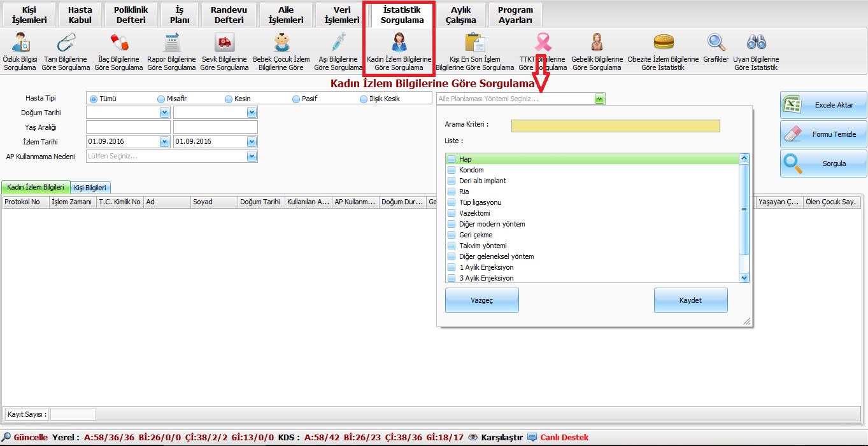Open Tanı Bilgilerine Göre Sorgulama stethoscope icon
The image size is (868, 446).
(66, 43)
